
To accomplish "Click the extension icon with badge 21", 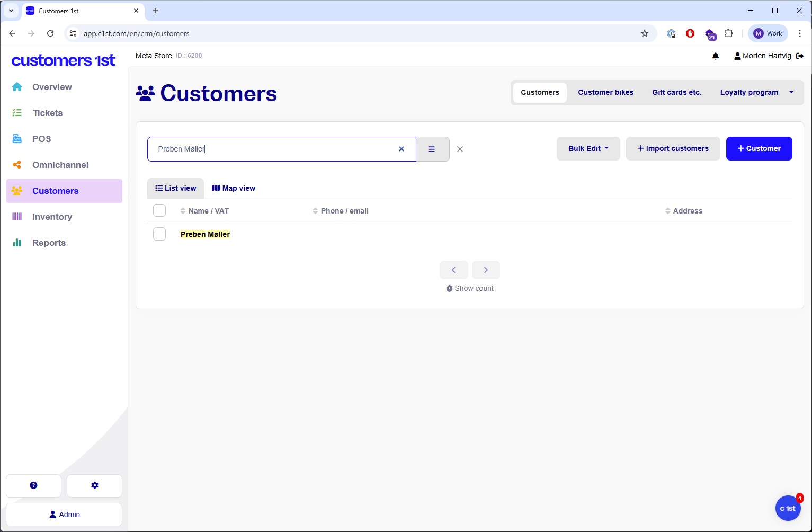I will (710, 34).
